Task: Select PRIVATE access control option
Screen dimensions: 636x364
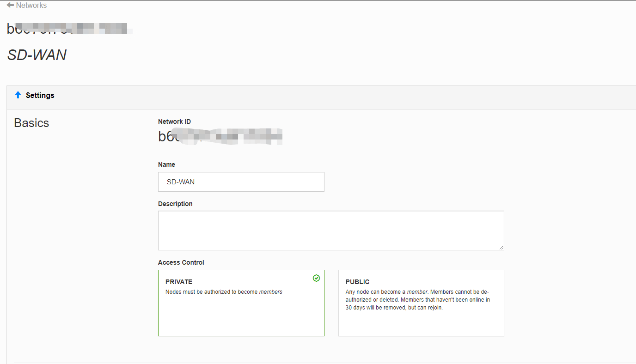Action: (x=241, y=303)
